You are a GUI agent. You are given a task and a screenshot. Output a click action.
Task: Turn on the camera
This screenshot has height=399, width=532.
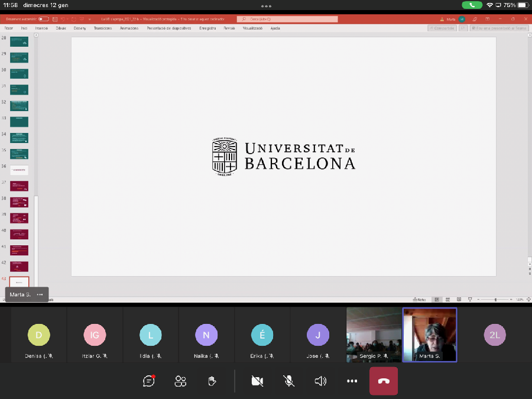pos(257,381)
